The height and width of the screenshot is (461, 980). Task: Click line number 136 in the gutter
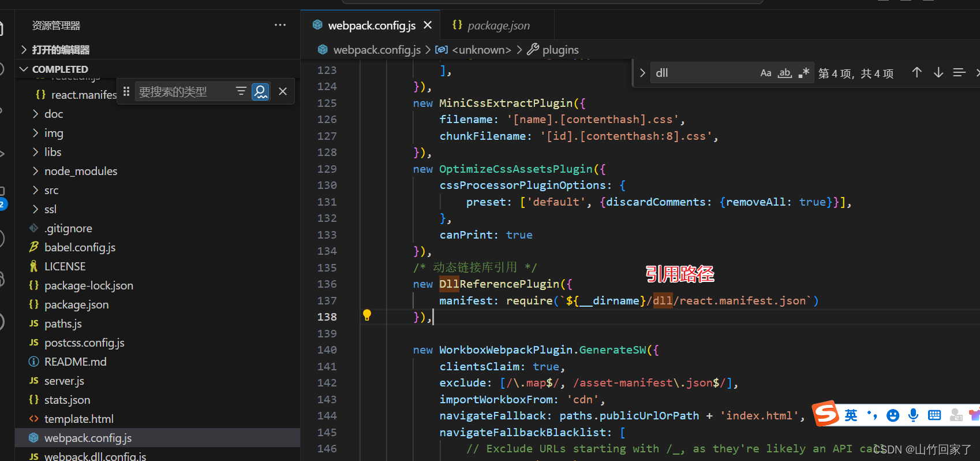(x=327, y=284)
